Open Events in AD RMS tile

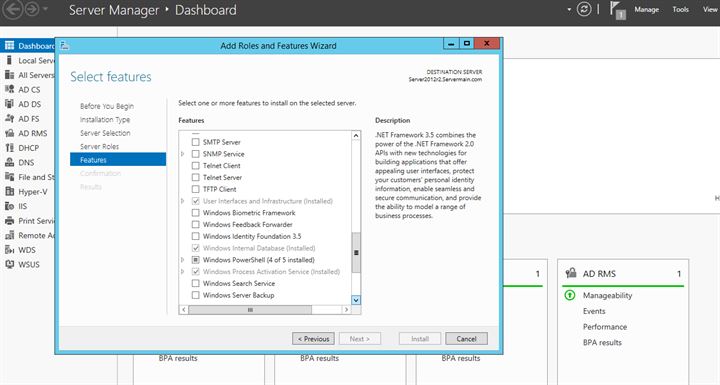tap(594, 311)
